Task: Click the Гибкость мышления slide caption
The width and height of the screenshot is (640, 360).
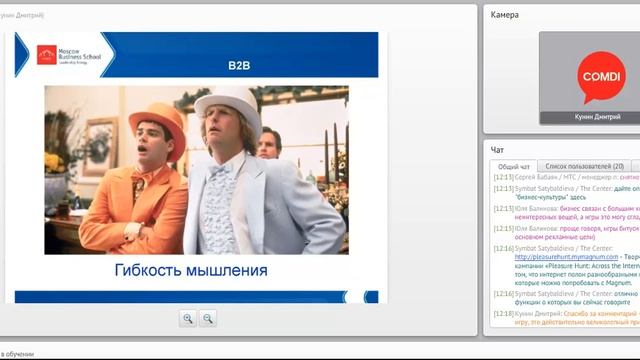Action: [x=191, y=270]
